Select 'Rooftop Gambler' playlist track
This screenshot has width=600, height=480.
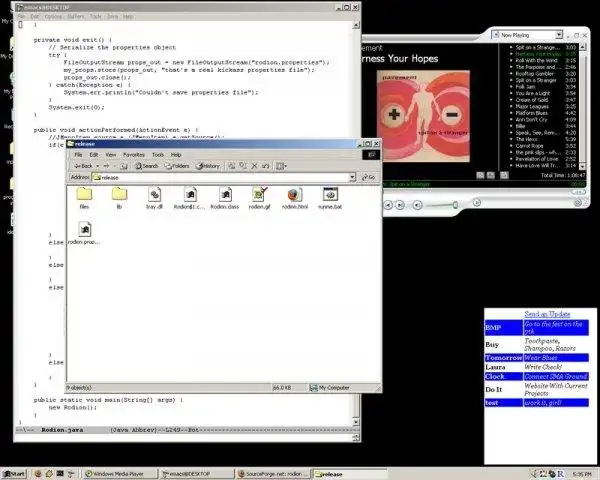tap(534, 73)
